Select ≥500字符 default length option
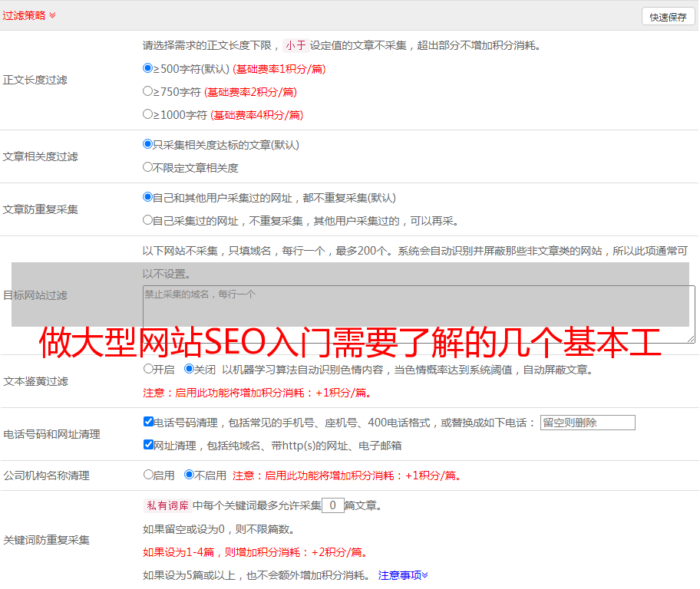Viewport: 700px width, 589px height. coord(148,68)
